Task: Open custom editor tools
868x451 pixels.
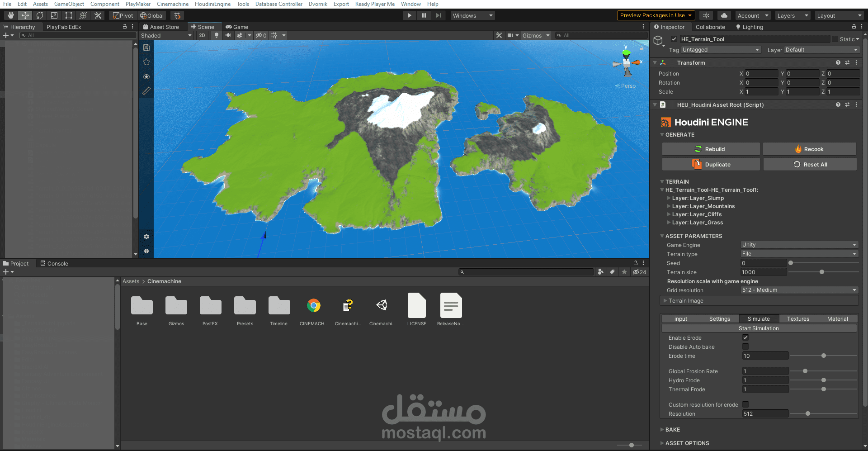Action: 98,15
